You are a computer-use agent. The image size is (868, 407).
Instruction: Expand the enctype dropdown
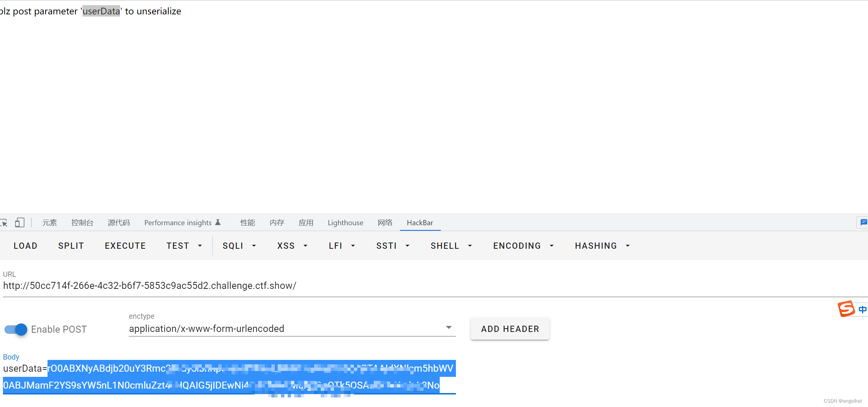(449, 328)
